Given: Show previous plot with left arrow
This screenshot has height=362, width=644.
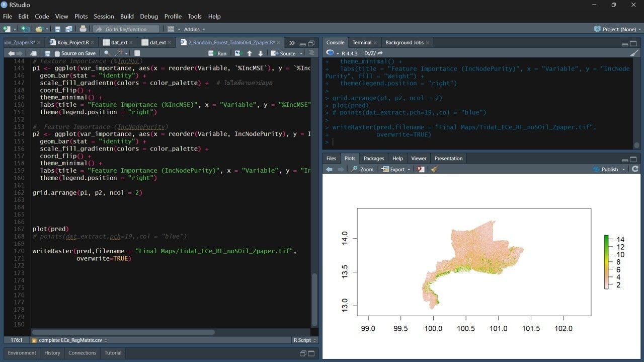Looking at the screenshot, I should (330, 169).
